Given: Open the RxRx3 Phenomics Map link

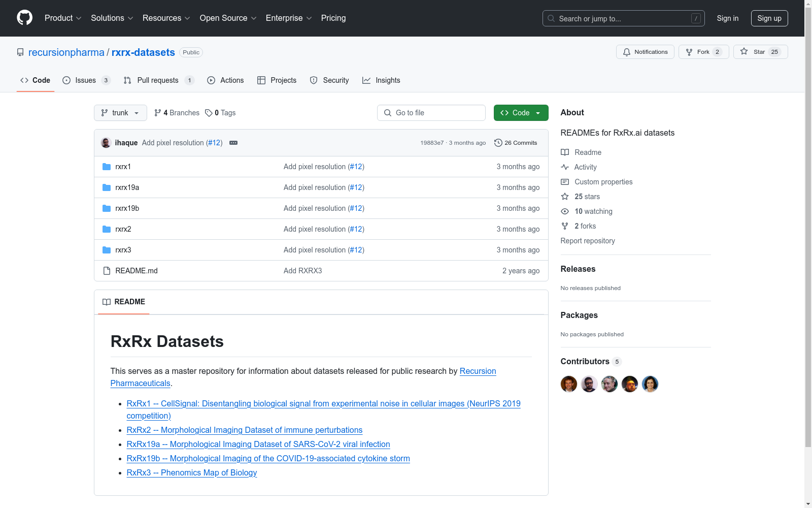Looking at the screenshot, I should click(x=192, y=472).
